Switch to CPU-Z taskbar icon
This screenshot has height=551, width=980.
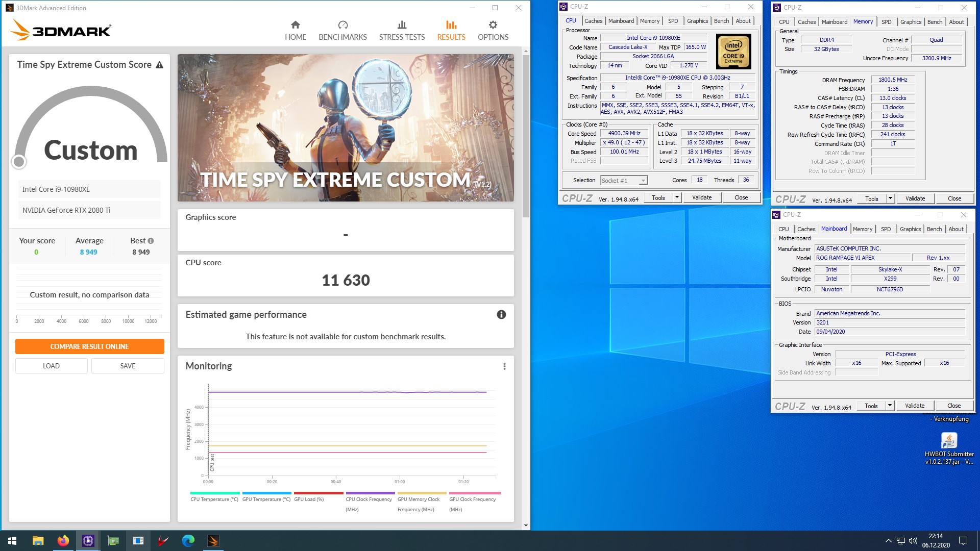pos(88,541)
